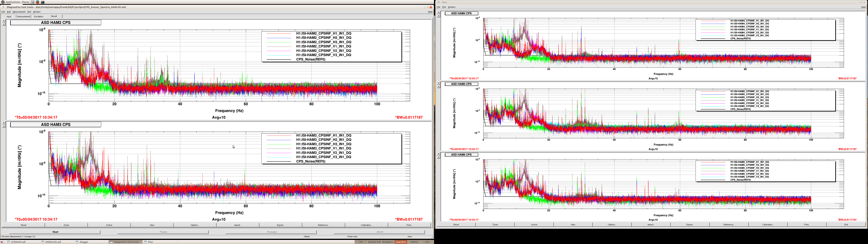This screenshot has height=244, width=868.
Task: Click Zoom in the Plot window
Action: pyautogui.click(x=495, y=225)
